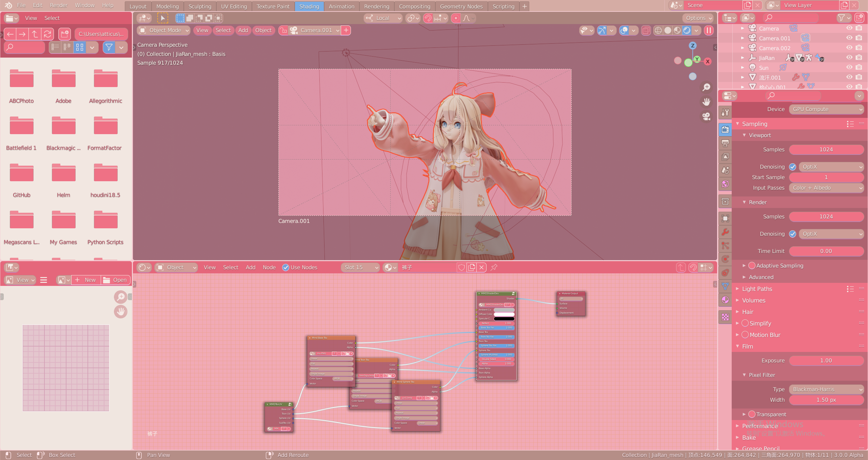Switch to the Compositing workspace tab
868x460 pixels.
click(414, 6)
